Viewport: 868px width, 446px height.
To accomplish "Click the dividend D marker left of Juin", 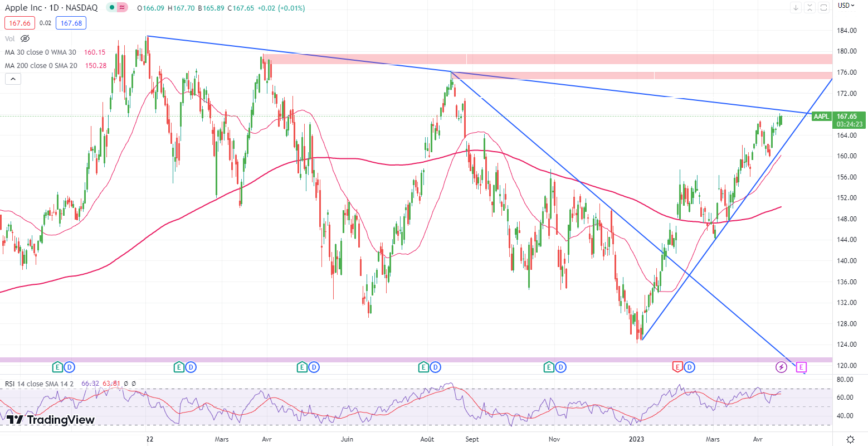I will click(314, 367).
